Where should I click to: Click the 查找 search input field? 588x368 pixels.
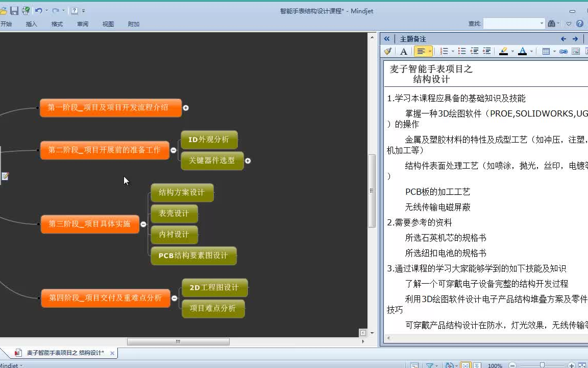coord(513,23)
